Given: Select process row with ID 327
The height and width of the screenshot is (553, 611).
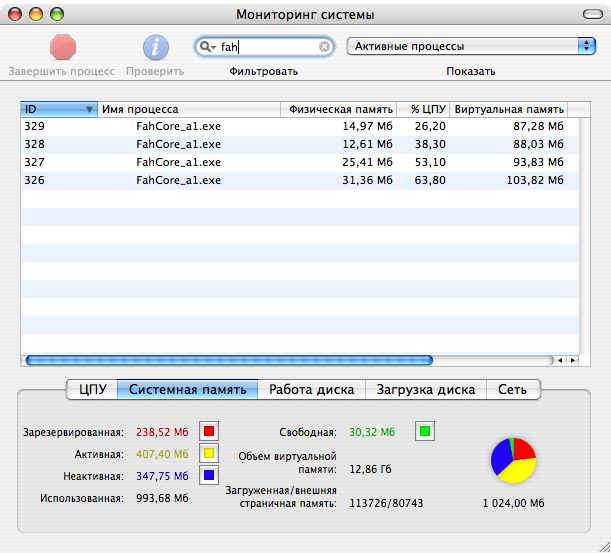Looking at the screenshot, I should [x=298, y=162].
